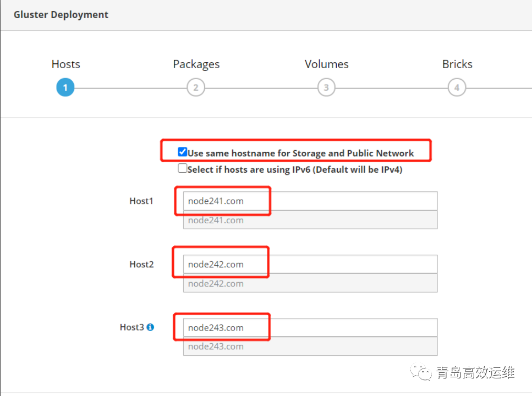Screen dimensions: 532x396
Task: Select the Hosts step label
Action: tap(65, 64)
